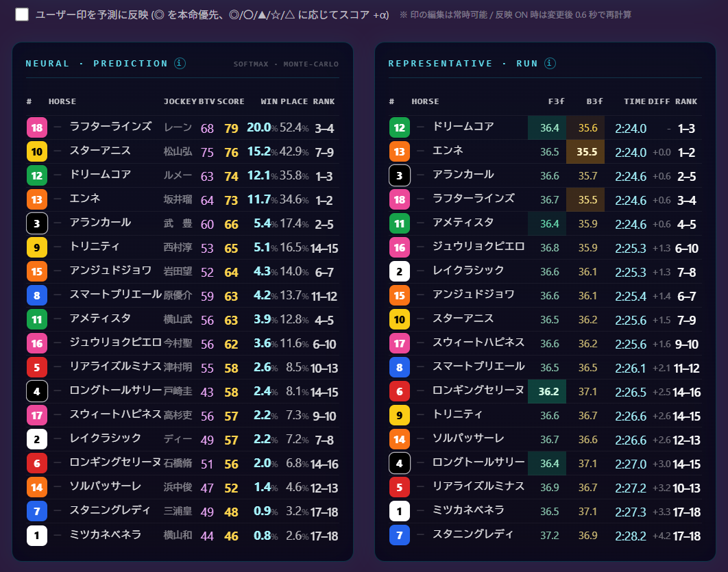The width and height of the screenshot is (728, 572).
Task: Click horse number 10 badge in Neural Prediction
Action: pos(37,151)
